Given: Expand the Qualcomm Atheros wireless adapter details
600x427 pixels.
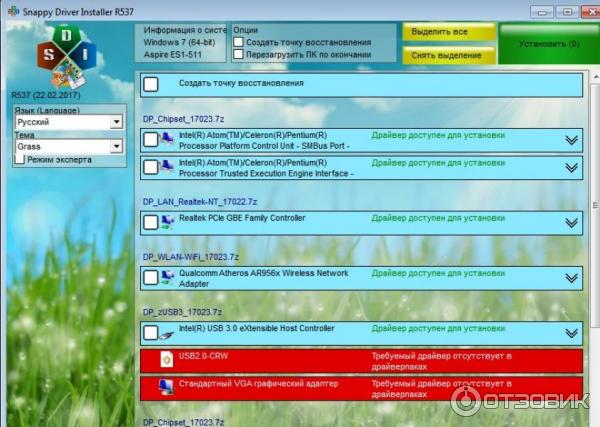Looking at the screenshot, I should (571, 278).
